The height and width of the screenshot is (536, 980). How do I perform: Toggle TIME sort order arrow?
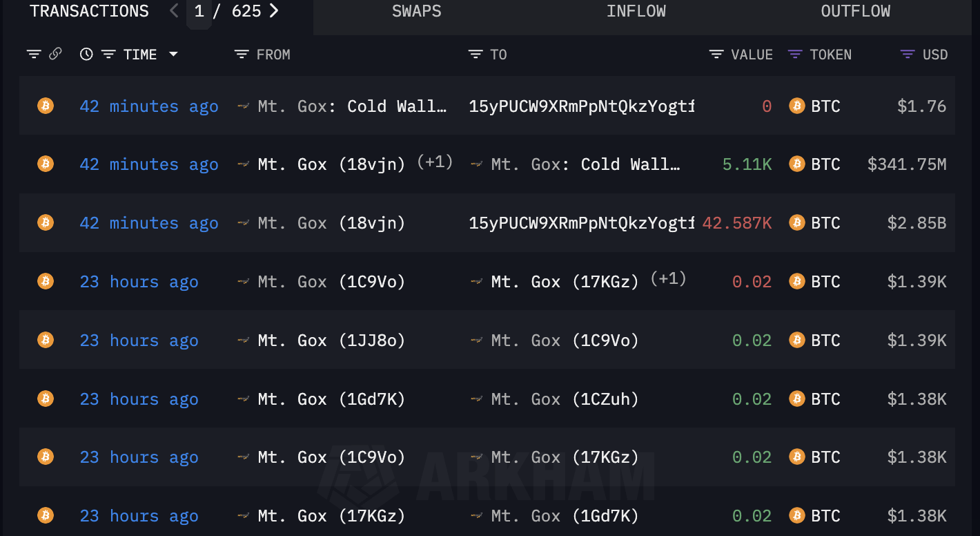pos(173,55)
